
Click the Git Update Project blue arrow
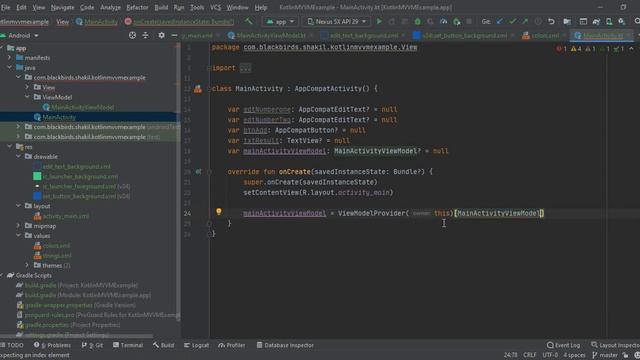pos(500,21)
